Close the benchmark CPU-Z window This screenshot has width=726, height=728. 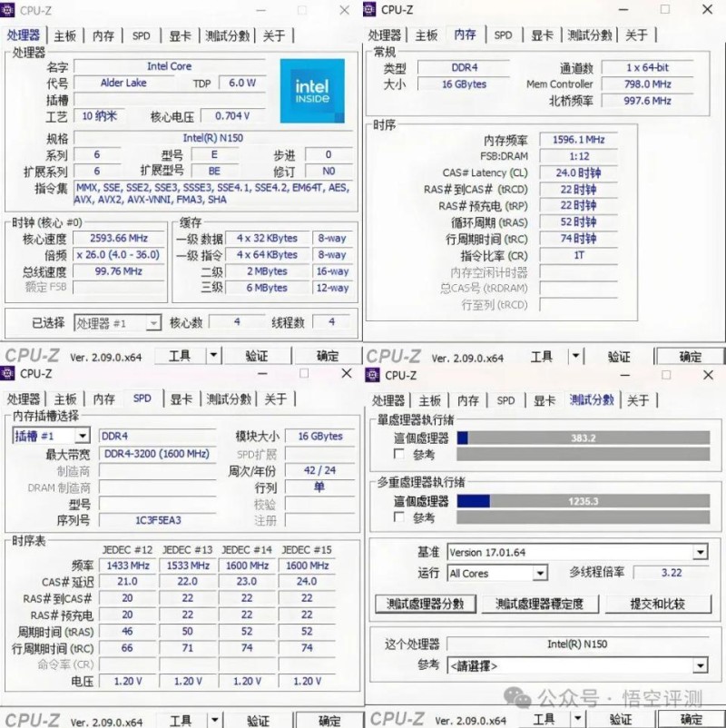pyautogui.click(x=708, y=375)
